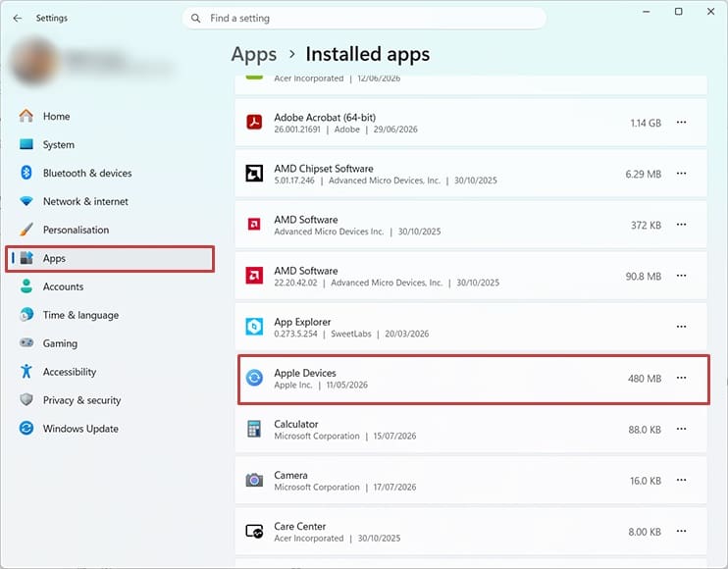Open more options for Apple Devices

681,378
